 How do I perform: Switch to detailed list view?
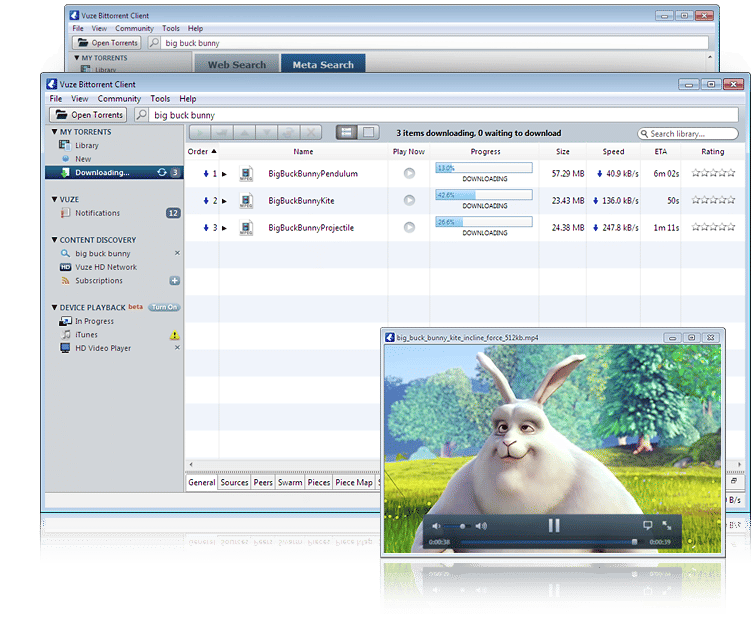[346, 133]
